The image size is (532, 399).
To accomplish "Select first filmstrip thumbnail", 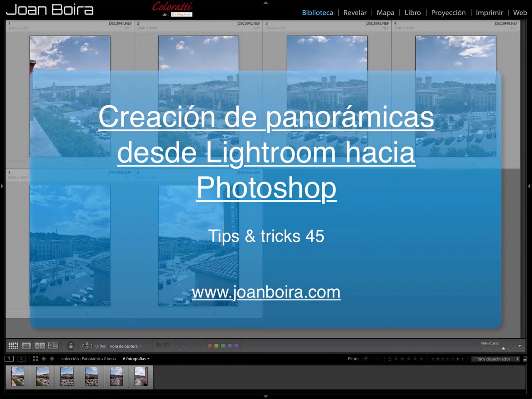I will tap(18, 377).
